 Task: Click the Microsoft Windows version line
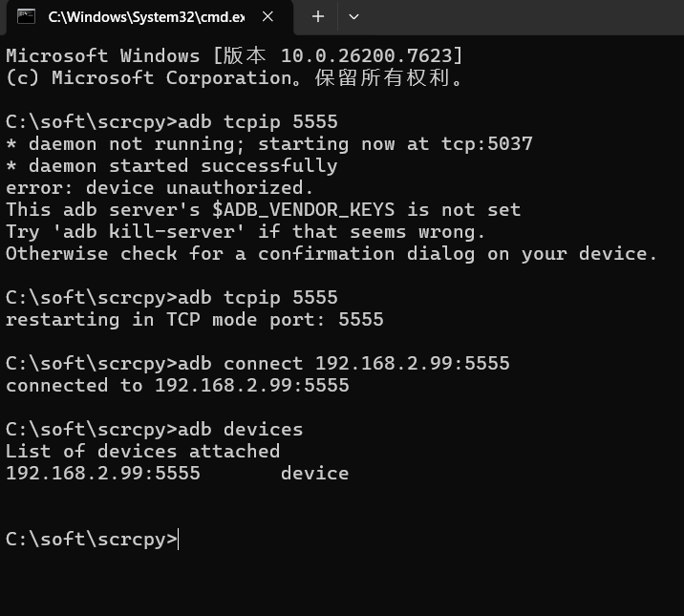pyautogui.click(x=234, y=56)
